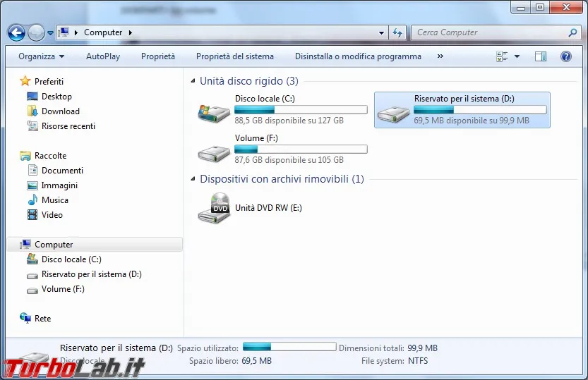Viewport: 588px width, 380px height.
Task: Click Disinstalla o modifica programma
Action: [358, 56]
